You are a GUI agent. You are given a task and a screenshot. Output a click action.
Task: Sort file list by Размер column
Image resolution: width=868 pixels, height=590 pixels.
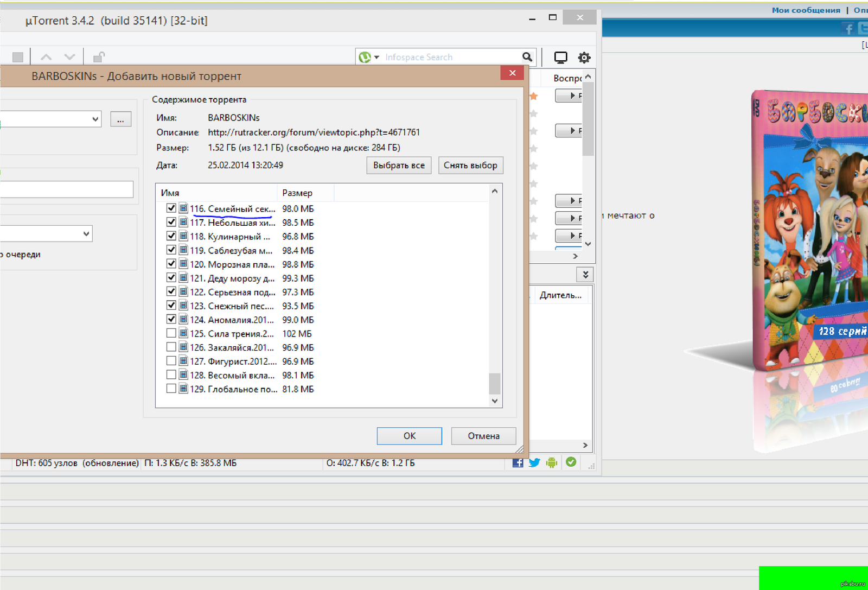305,193
